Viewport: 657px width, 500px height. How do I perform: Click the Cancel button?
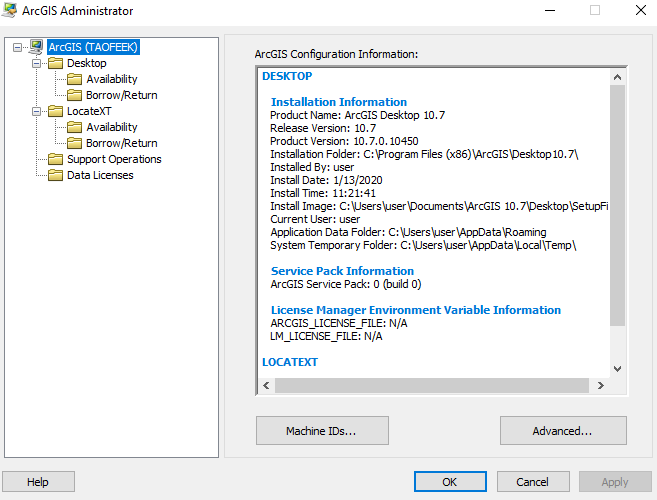point(533,482)
